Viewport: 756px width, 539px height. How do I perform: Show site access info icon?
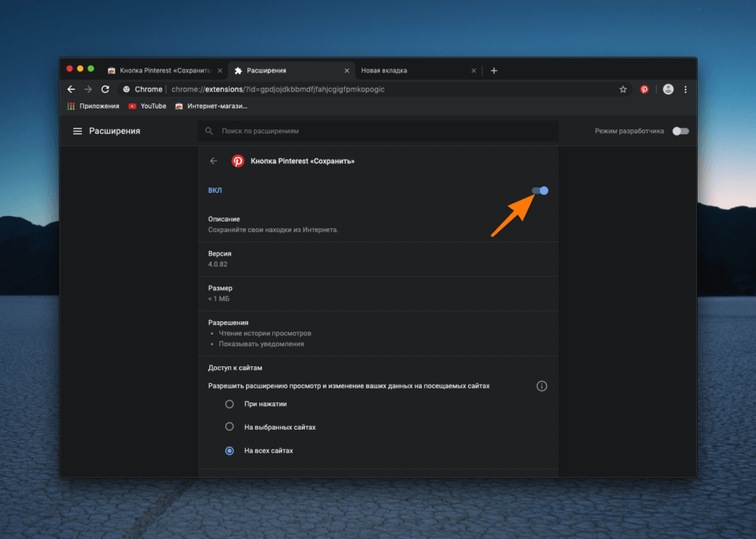tap(542, 386)
